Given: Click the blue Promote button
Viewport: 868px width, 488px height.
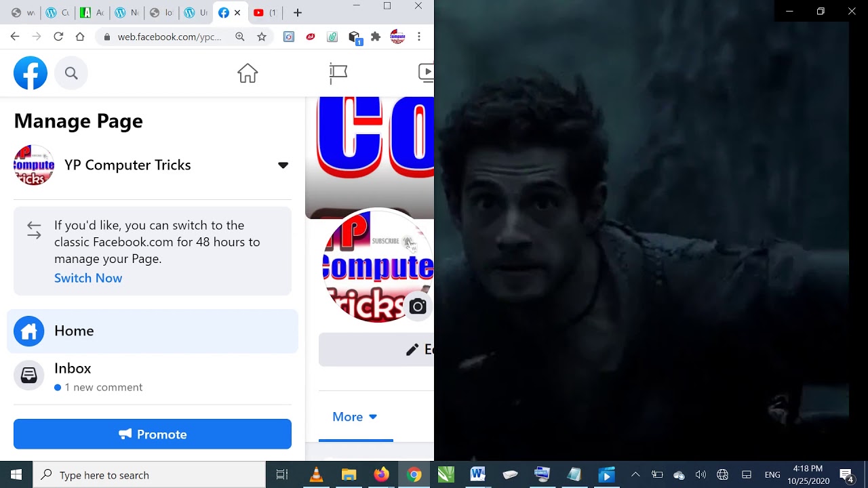Looking at the screenshot, I should pyautogui.click(x=153, y=434).
